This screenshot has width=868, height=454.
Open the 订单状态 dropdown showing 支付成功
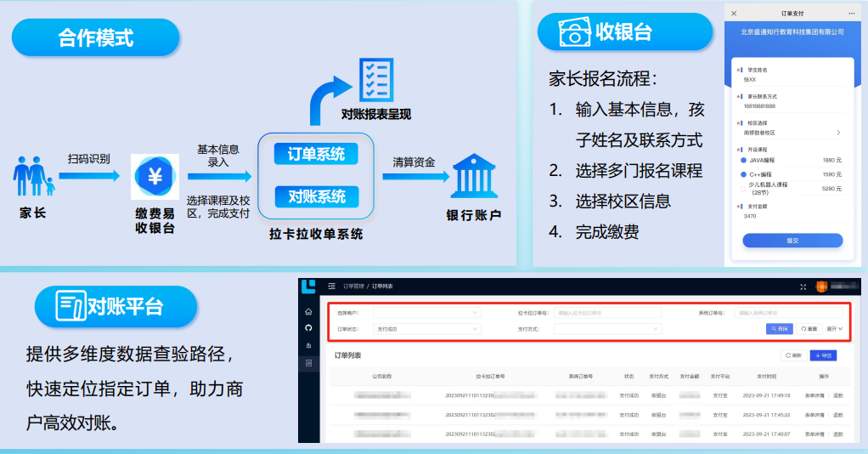[427, 329]
